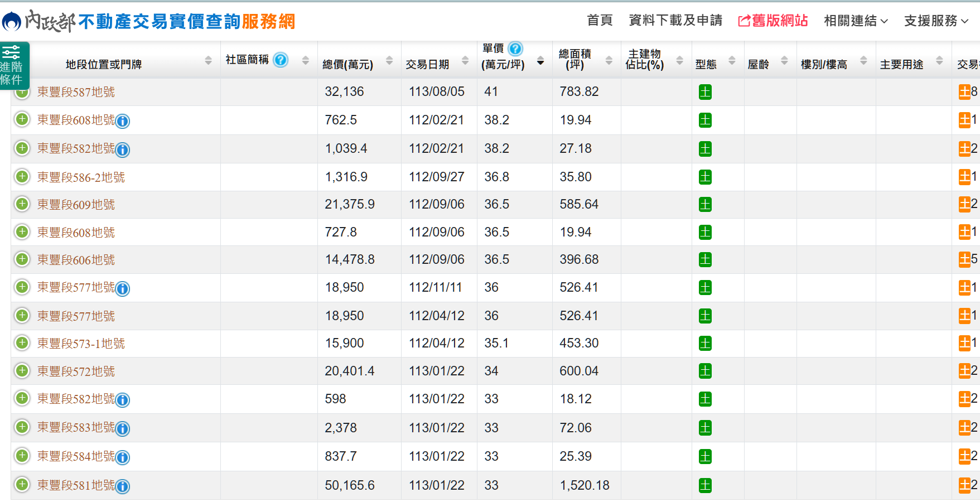This screenshot has width=980, height=502.
Task: Expand row details for 東豐段608地號 dated 112/02/21
Action: click(x=22, y=119)
